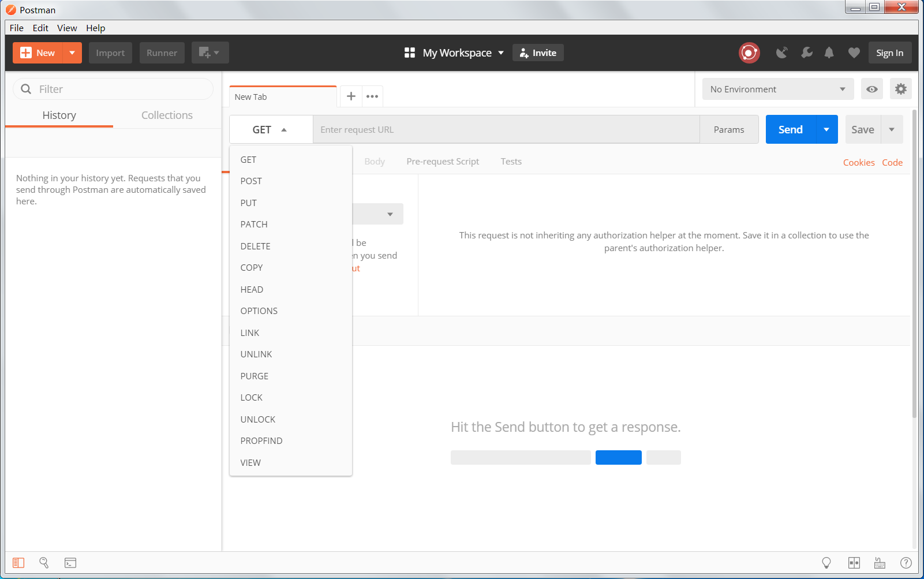
Task: Choose PATCH from the method list
Action: [x=291, y=224]
